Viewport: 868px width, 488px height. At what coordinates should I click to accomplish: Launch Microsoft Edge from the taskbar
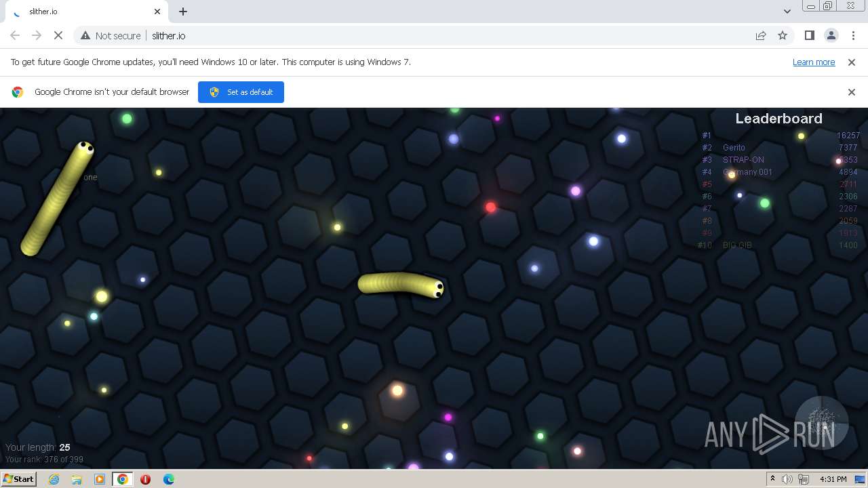(x=169, y=479)
